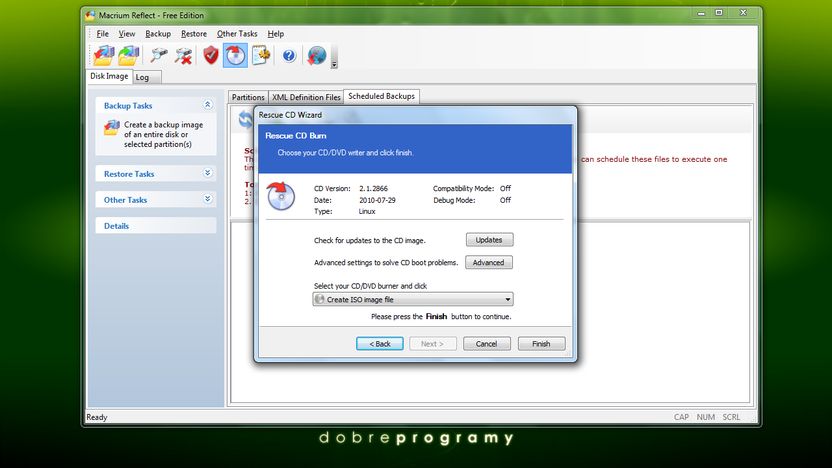Screen dimensions: 832x468
Task: Open the Restore menu
Action: 194,33
